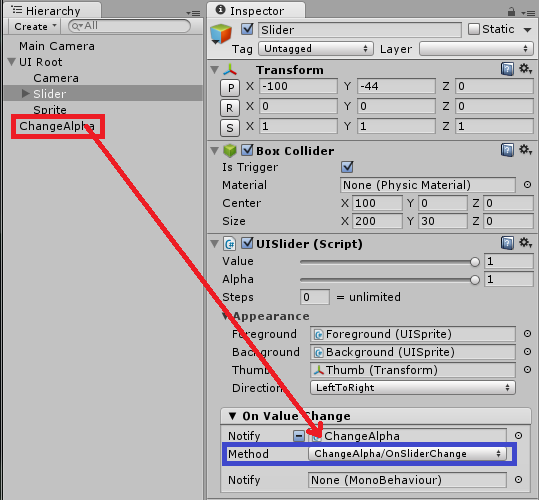
Task: Open Box Collider help icon
Action: [x=507, y=150]
